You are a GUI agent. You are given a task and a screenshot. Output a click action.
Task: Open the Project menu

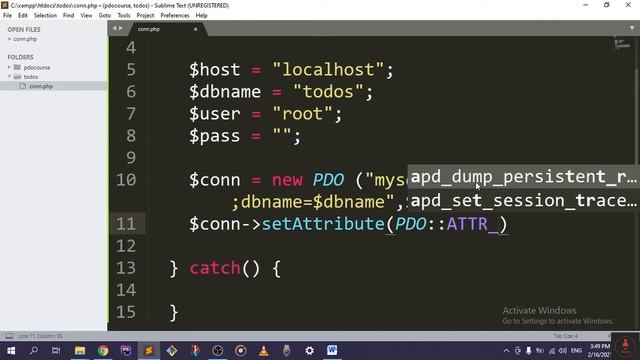pos(145,16)
